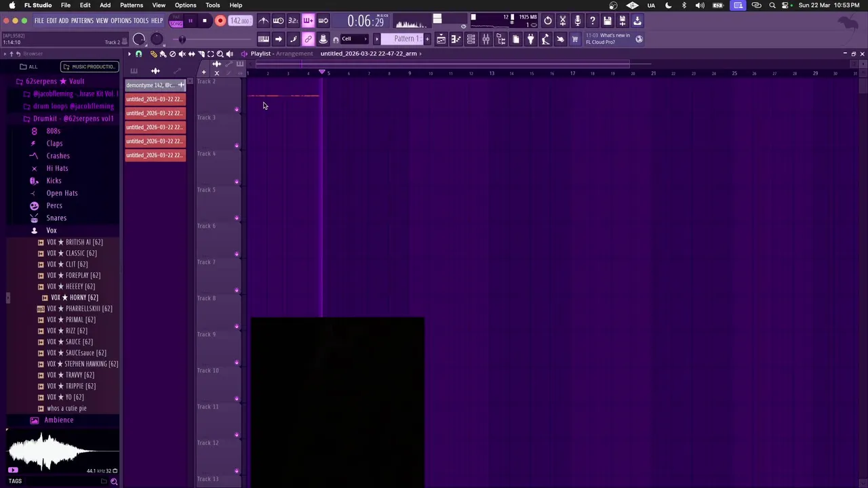Open the FILE menu in FL toolbar
This screenshot has width=868, height=488.
(39, 21)
